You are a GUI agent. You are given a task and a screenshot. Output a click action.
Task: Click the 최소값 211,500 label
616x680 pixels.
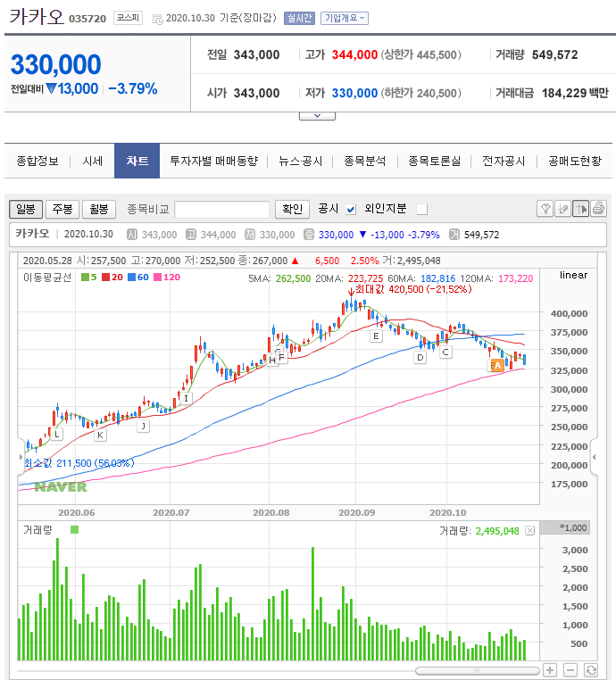[x=79, y=463]
